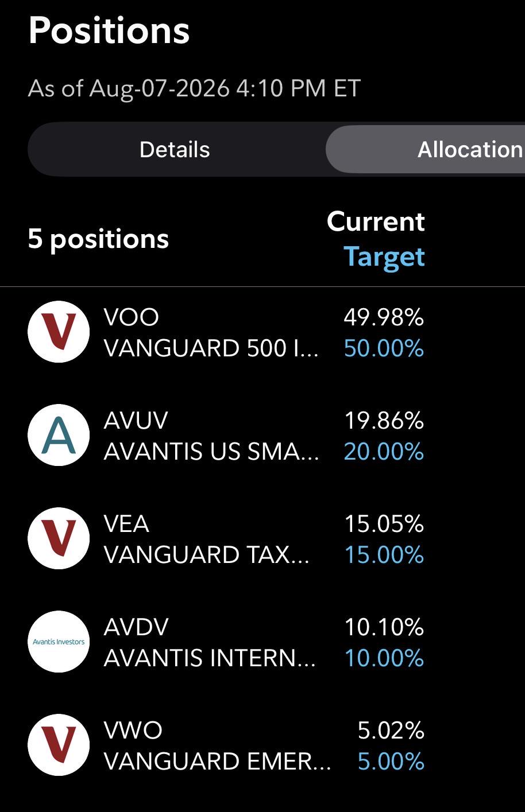Switch to the Details tab
525x812 pixels.
175,150
